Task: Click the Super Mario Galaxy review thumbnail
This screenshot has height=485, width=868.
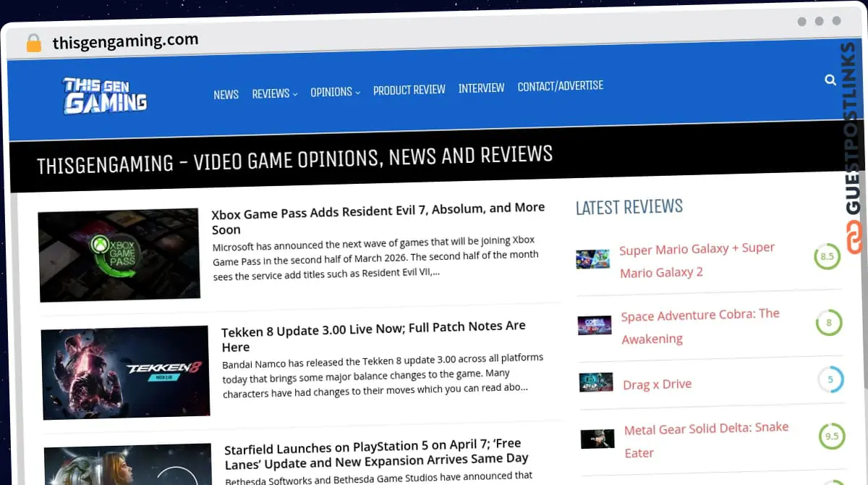Action: (x=593, y=258)
